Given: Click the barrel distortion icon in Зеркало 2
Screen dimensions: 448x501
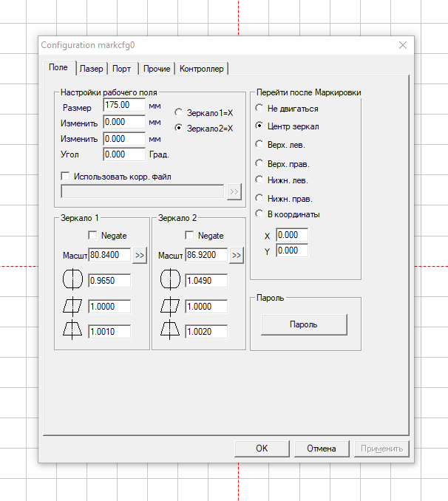Looking at the screenshot, I should click(170, 279).
